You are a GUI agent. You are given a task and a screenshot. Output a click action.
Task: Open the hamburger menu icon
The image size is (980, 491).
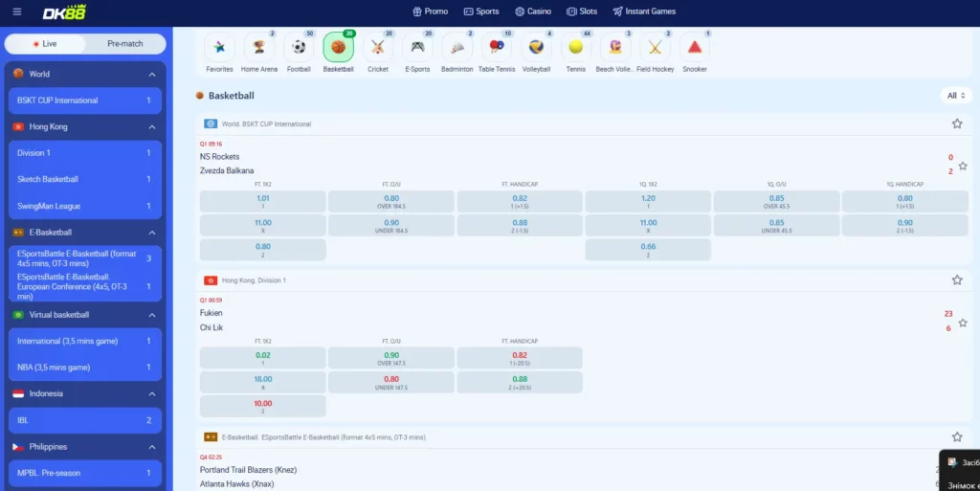tap(17, 11)
